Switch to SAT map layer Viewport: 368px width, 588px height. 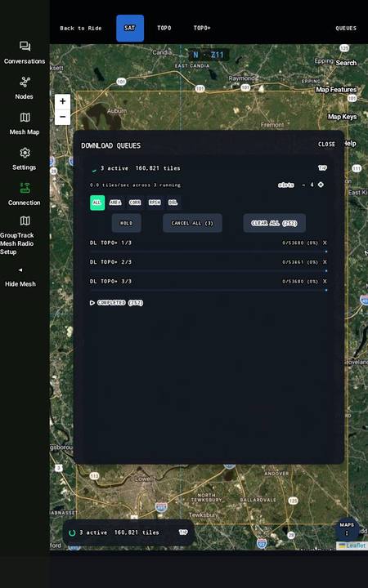click(130, 28)
